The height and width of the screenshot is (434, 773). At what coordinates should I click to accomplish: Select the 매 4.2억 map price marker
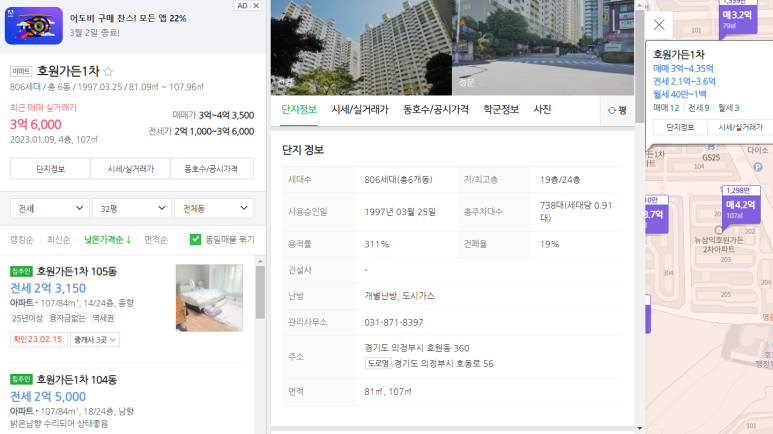pos(740,205)
